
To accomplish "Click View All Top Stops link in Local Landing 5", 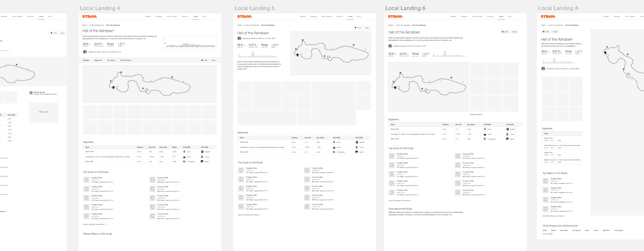I will pos(249,215).
